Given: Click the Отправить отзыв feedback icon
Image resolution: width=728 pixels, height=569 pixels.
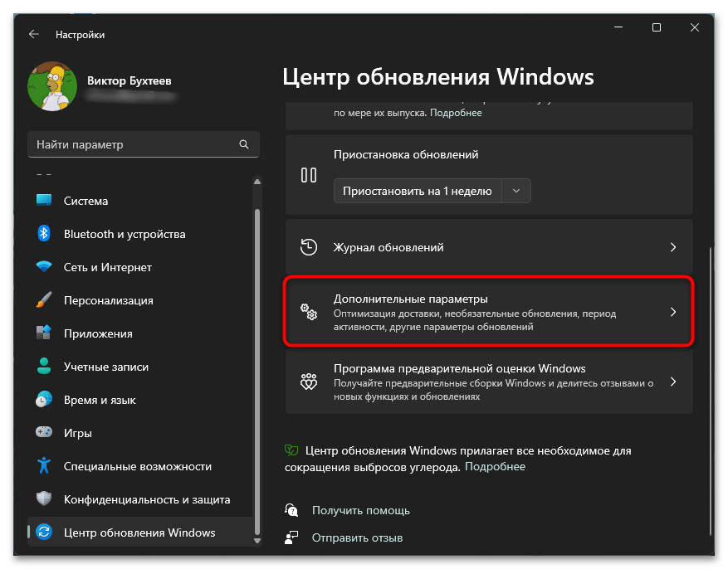Looking at the screenshot, I should coord(291,537).
